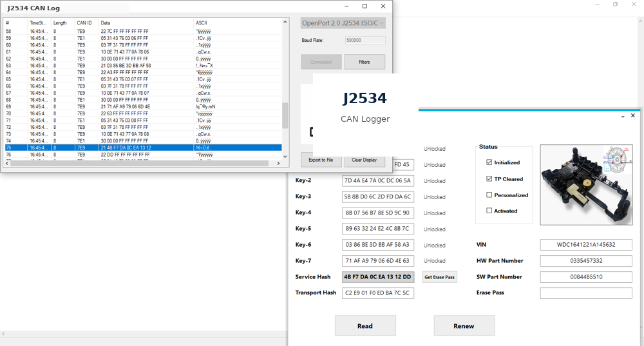Click Export to File button
The height and width of the screenshot is (346, 644).
tap(321, 160)
